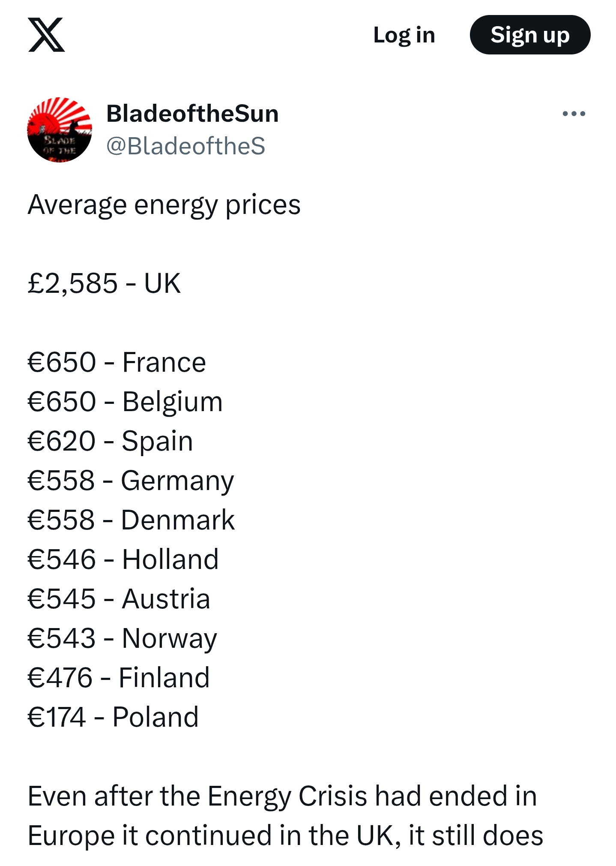
Task: Click the "Average energy prices" text
Action: (x=164, y=204)
